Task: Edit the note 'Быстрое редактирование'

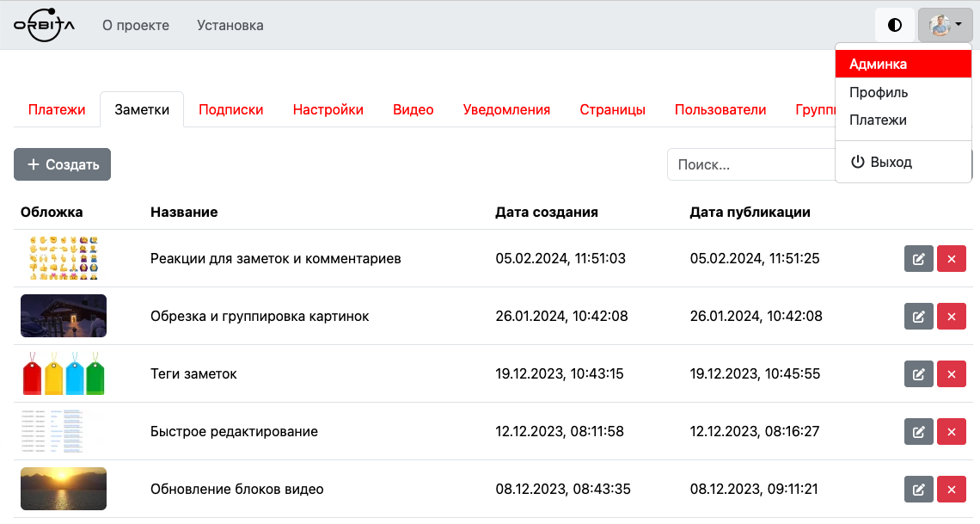Action: point(918,432)
